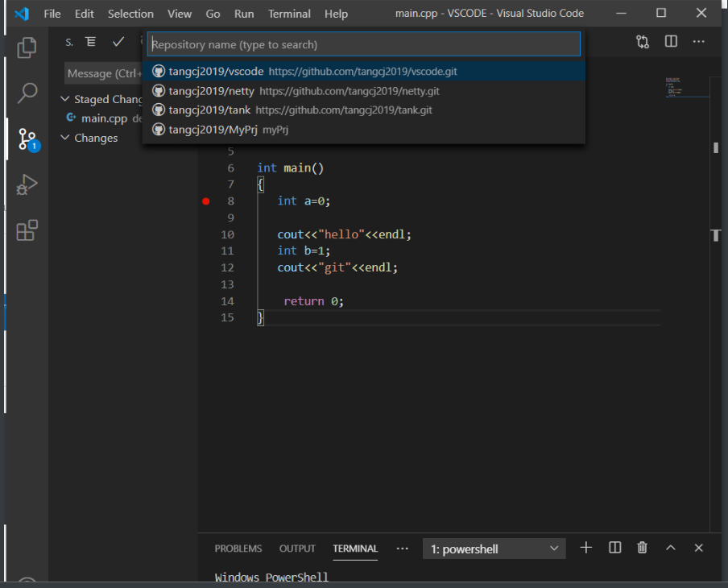
Task: Select staged file main.cpp
Action: 104,118
